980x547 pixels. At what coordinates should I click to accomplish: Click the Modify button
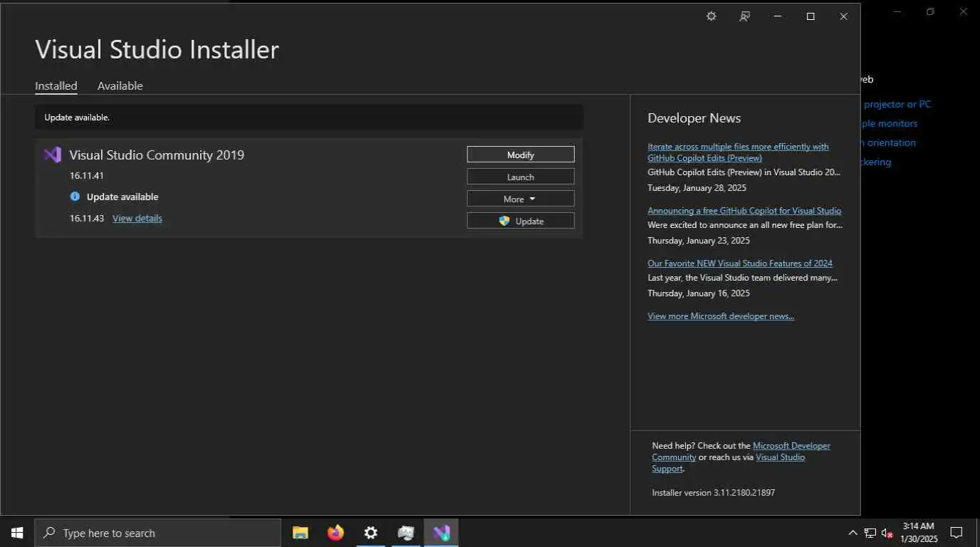521,155
